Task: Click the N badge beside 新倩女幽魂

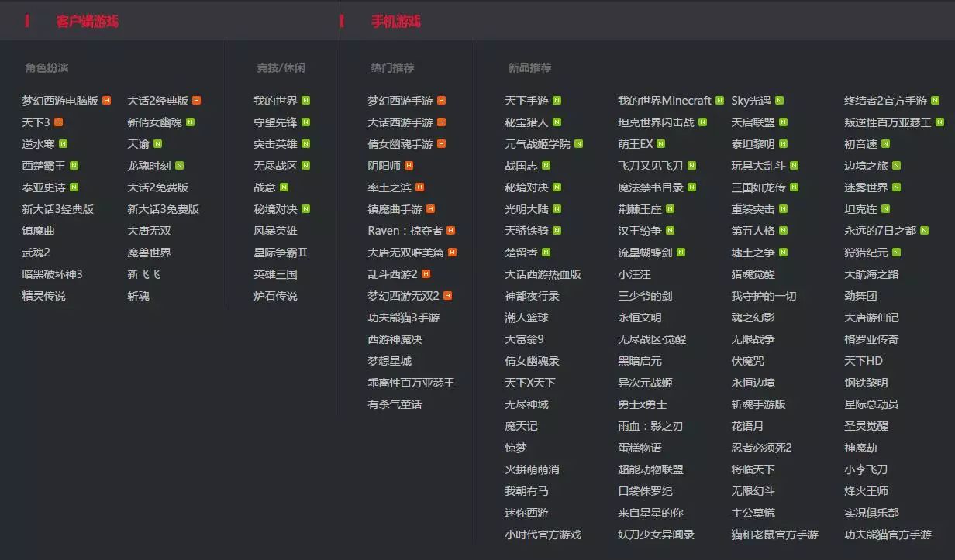Action: (191, 122)
